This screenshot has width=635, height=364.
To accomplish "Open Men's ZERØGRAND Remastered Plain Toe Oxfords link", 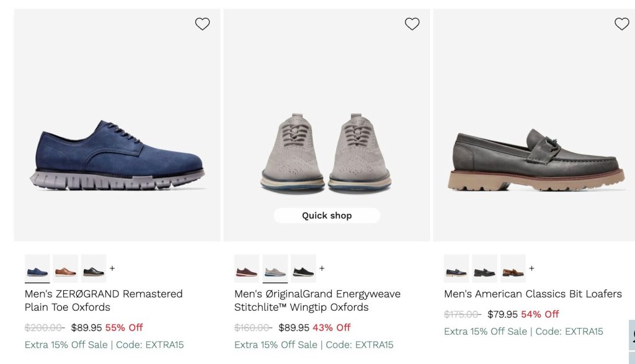I will click(104, 300).
